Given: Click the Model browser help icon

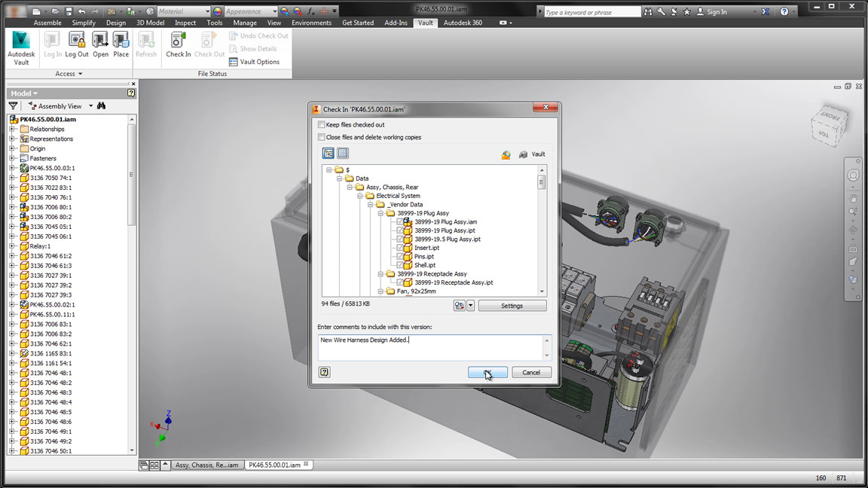Looking at the screenshot, I should 131,93.
